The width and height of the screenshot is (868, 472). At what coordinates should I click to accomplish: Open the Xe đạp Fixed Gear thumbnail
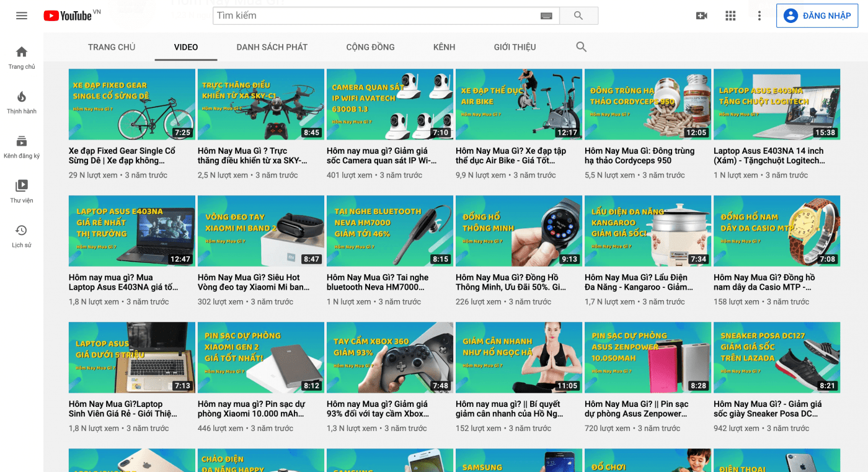(132, 104)
